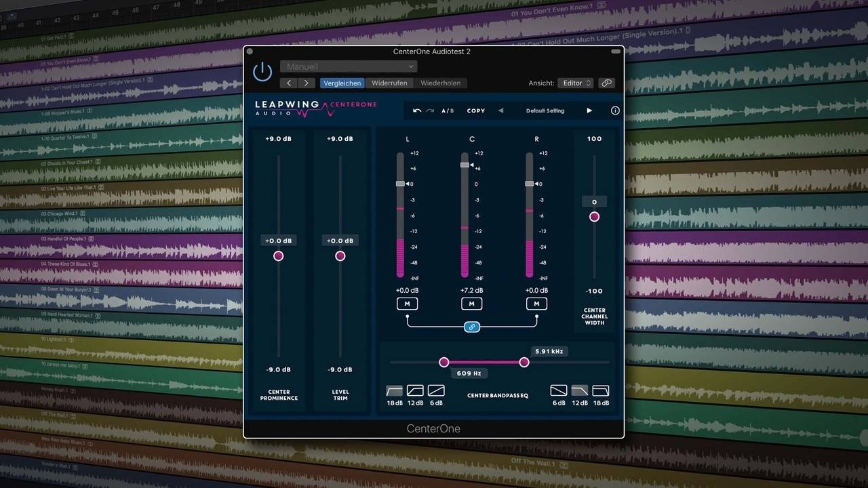This screenshot has width=868, height=488.
Task: Click the R channel +0.0 dB gain readout
Action: 536,291
